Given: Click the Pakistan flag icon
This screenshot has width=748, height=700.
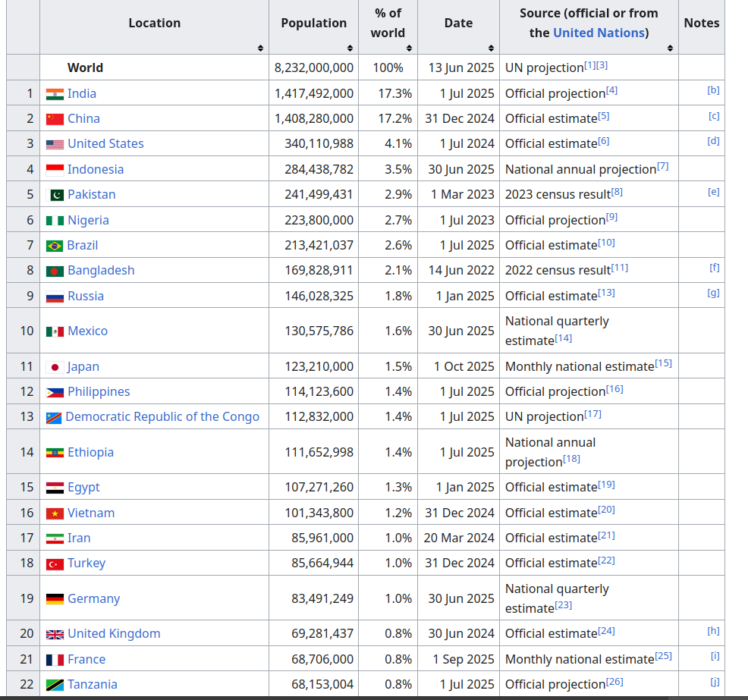Looking at the screenshot, I should 55,195.
